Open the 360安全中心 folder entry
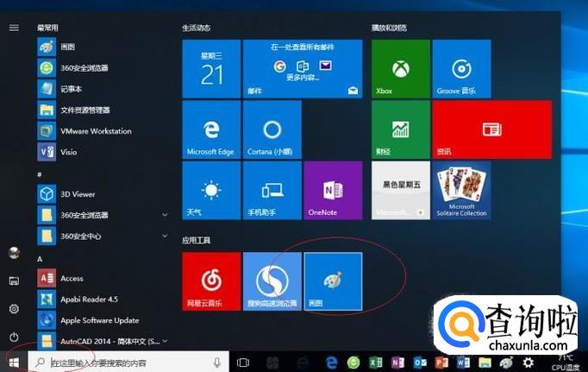Screen dimensions: 588x372 102,236
